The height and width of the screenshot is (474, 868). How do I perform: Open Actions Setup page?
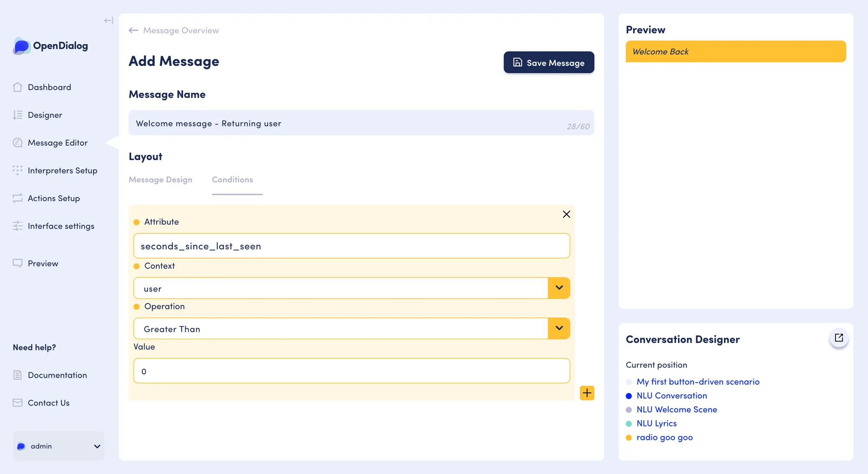pos(54,198)
